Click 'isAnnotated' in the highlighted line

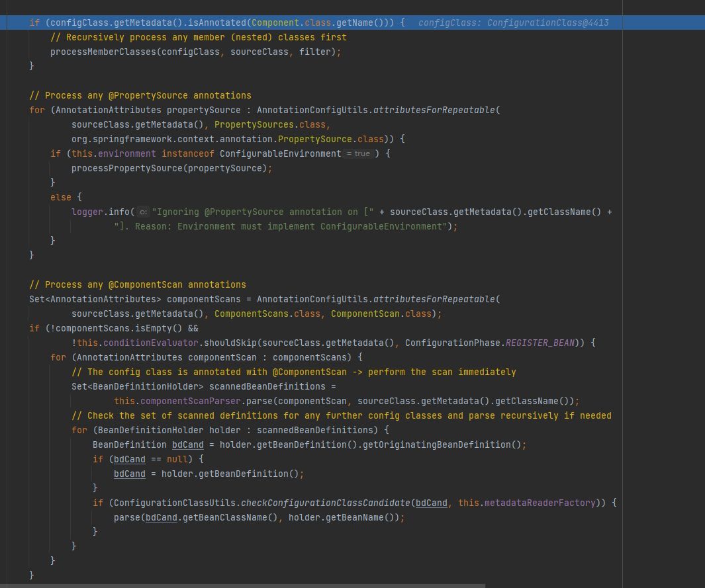coord(217,23)
